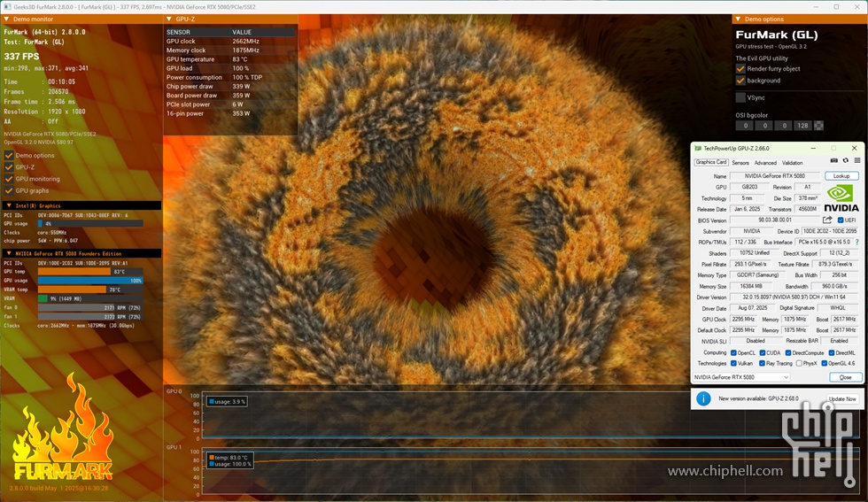
Task: Open the GPU selection dropdown in GPU-Z
Action: click(741, 377)
